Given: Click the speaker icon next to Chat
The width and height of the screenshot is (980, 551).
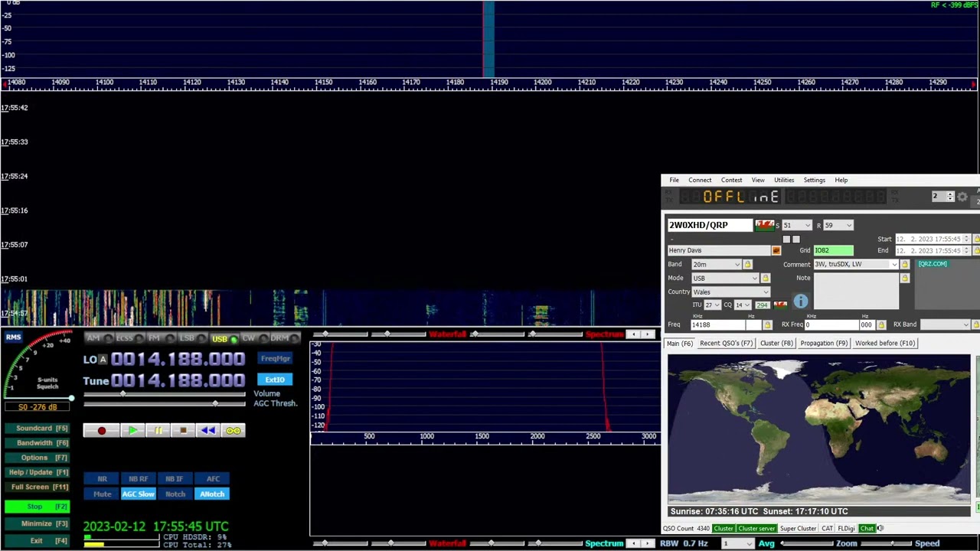Looking at the screenshot, I should [880, 529].
